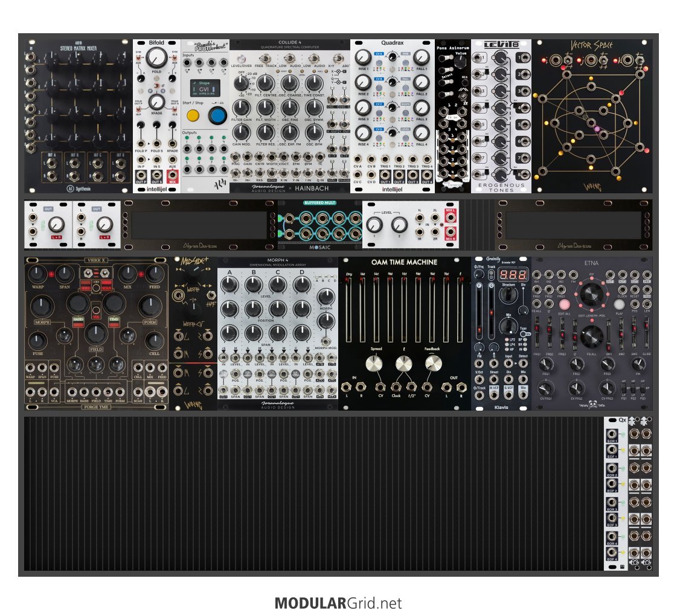Viewport: 677px width, 616px height.
Task: Click the OUT A left jack on Stereo Matrix Mixer
Action: 52,163
